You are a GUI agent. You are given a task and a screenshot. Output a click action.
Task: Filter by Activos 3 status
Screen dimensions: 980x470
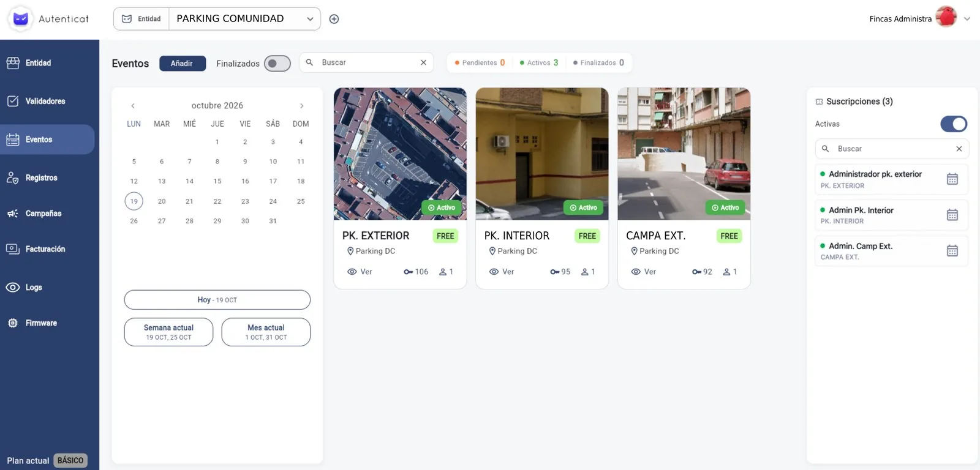(x=539, y=62)
